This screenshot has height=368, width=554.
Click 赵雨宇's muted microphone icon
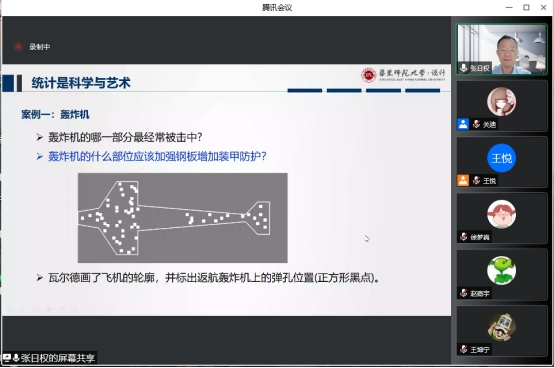click(464, 293)
